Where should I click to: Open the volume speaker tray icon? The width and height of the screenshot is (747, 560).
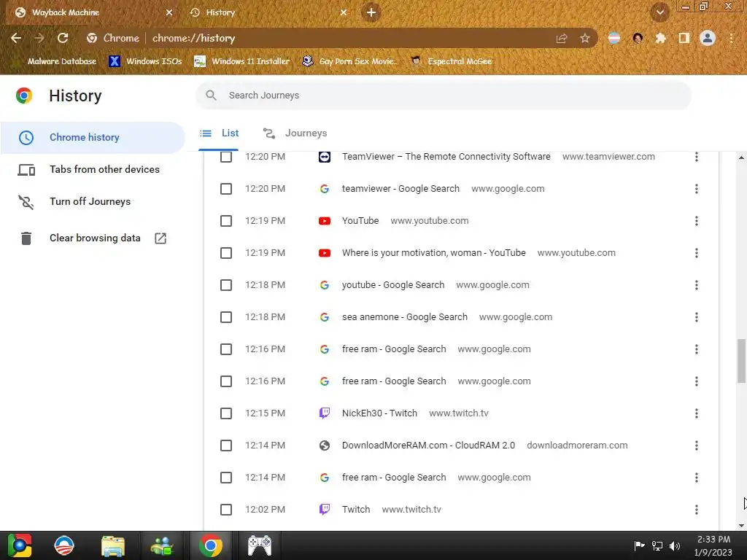pos(675,545)
